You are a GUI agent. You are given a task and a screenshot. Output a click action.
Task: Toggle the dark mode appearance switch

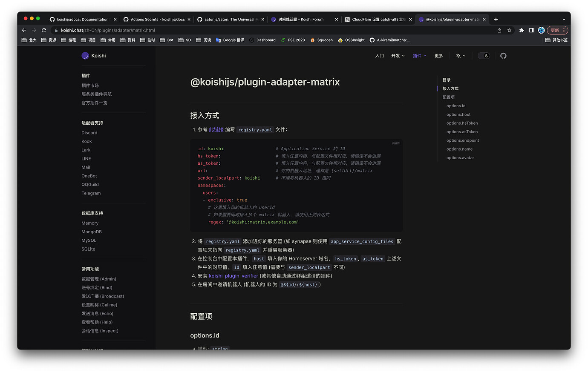tap(484, 56)
